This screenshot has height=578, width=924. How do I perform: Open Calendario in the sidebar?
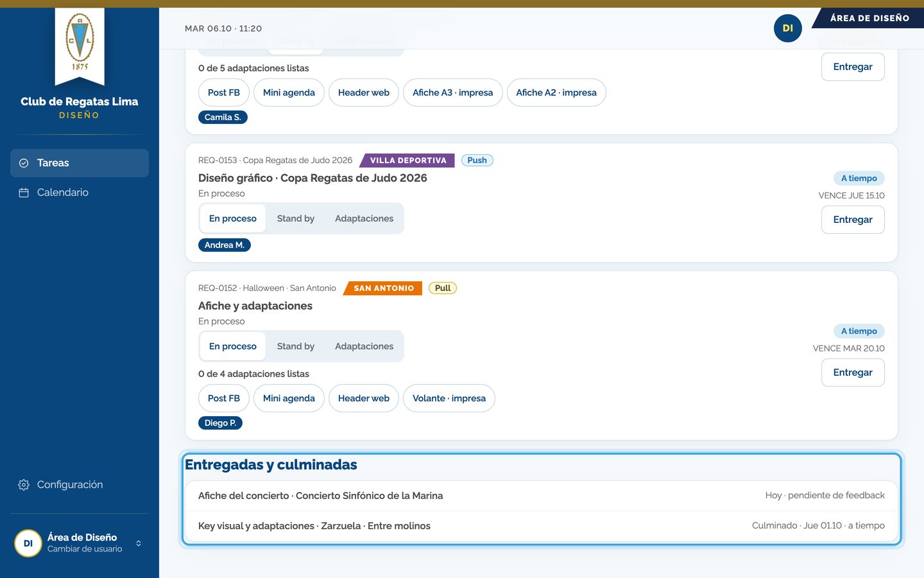(x=80, y=193)
